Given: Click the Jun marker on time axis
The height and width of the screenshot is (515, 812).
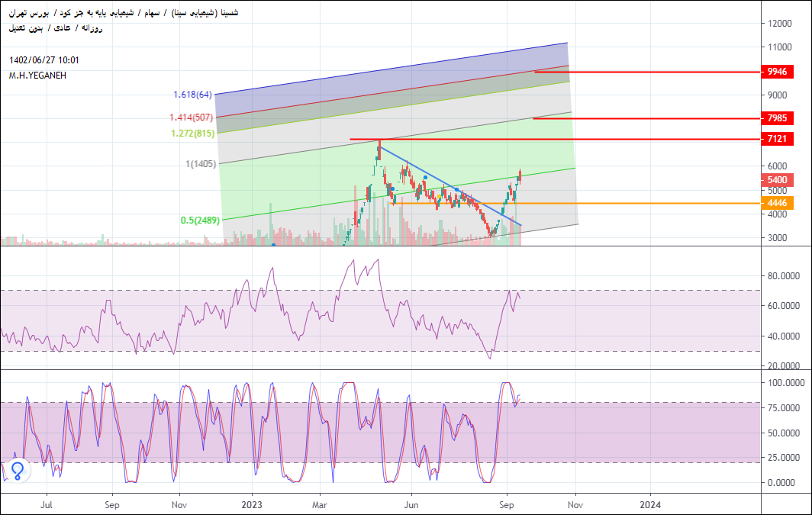Looking at the screenshot, I should point(412,504).
